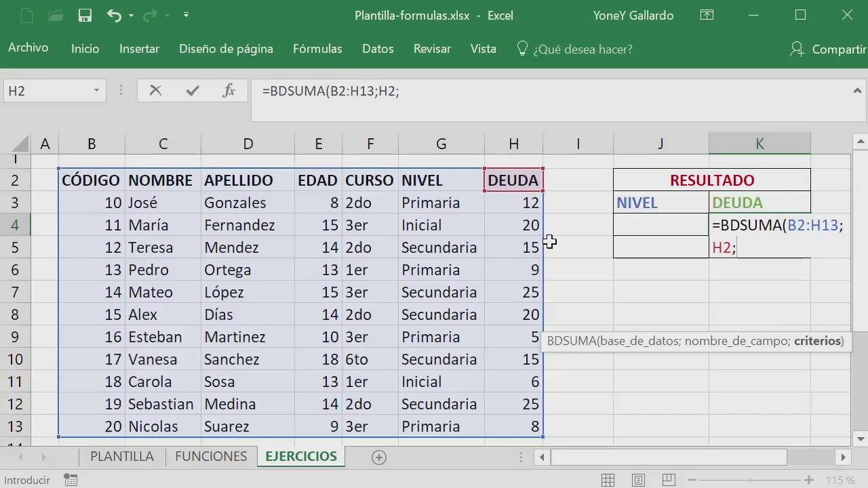Viewport: 868px width, 488px height.
Task: Click the cell containing Fernandez
Action: pos(248,225)
